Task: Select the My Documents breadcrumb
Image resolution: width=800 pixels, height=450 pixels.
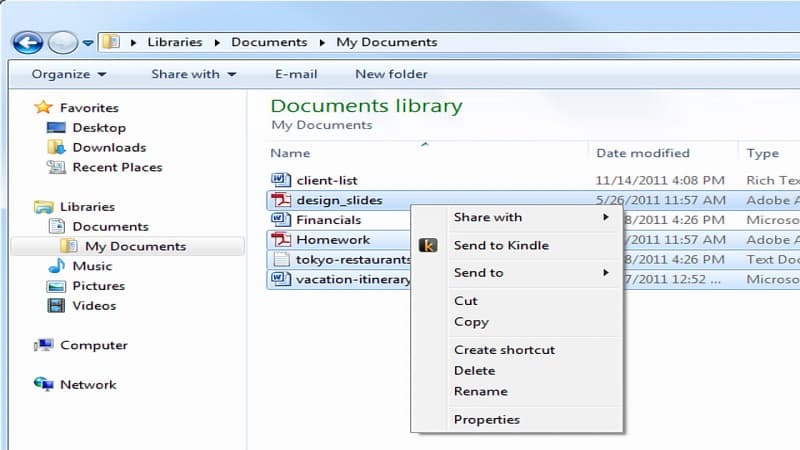Action: tap(386, 42)
